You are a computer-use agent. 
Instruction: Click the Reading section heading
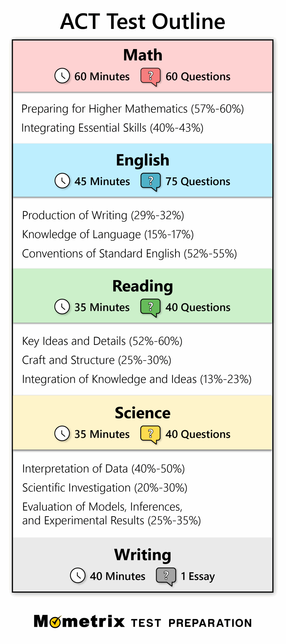coord(143,286)
